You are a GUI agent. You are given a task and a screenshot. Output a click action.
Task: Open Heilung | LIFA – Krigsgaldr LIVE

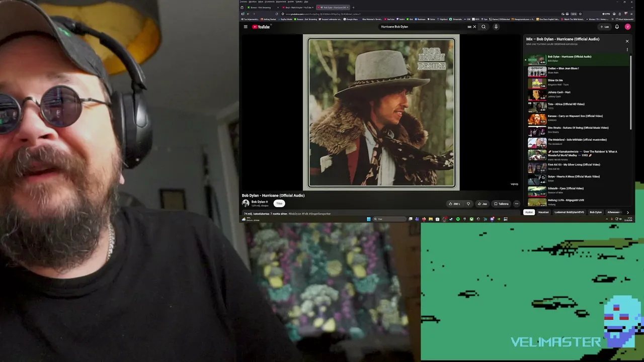click(x=578, y=202)
